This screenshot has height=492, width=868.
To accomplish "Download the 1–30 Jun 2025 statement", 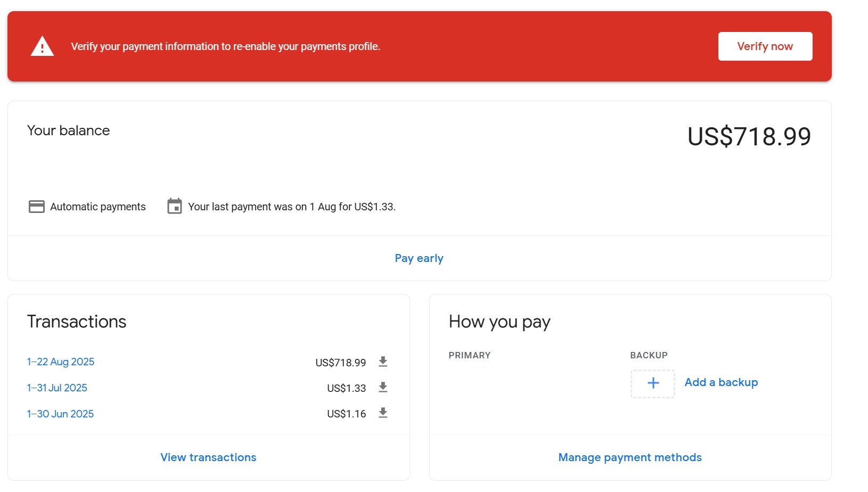I will point(383,413).
